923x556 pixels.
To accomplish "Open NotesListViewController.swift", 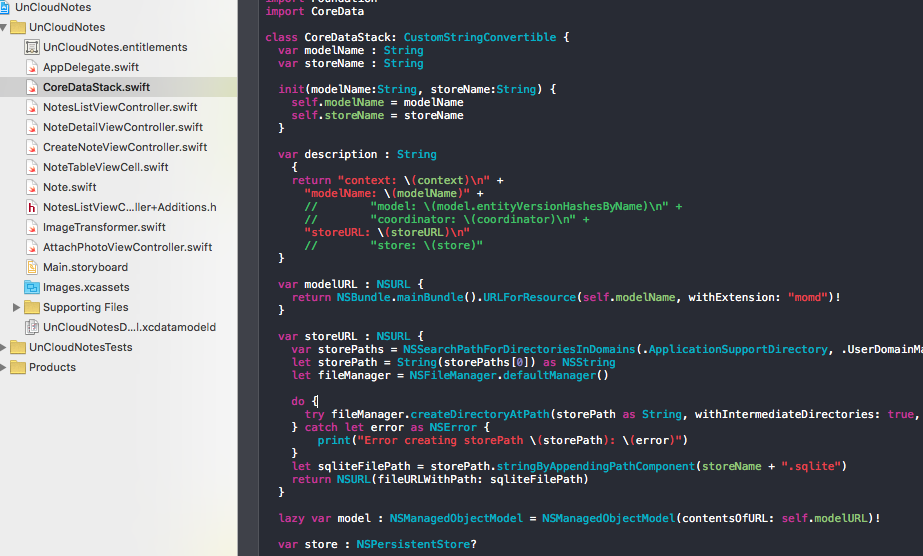I will point(120,107).
